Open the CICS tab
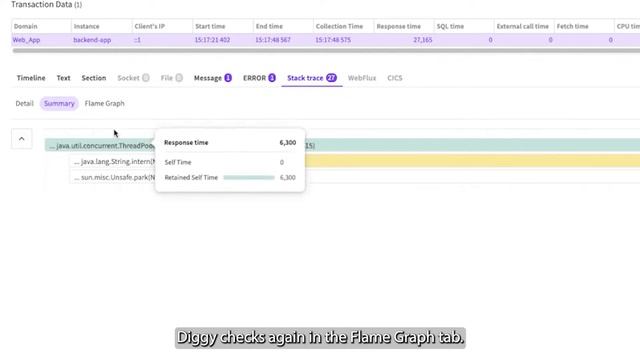 pos(395,78)
